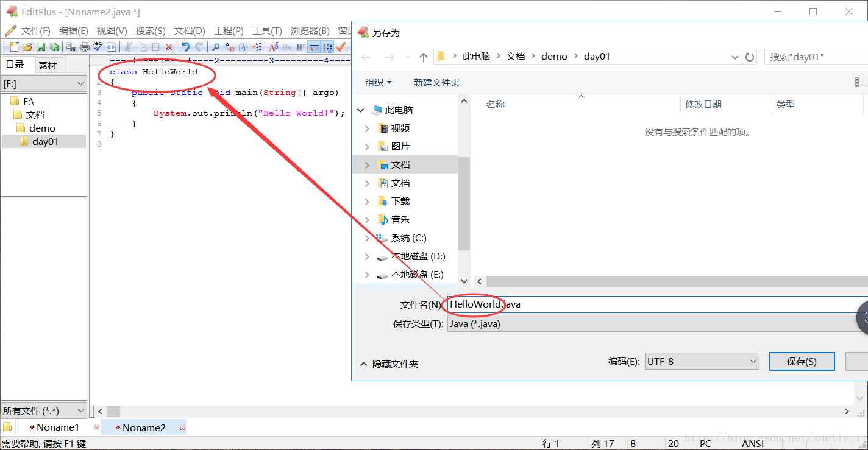Click the red X Delete icon
The height and width of the screenshot is (450, 868).
pyautogui.click(x=169, y=47)
